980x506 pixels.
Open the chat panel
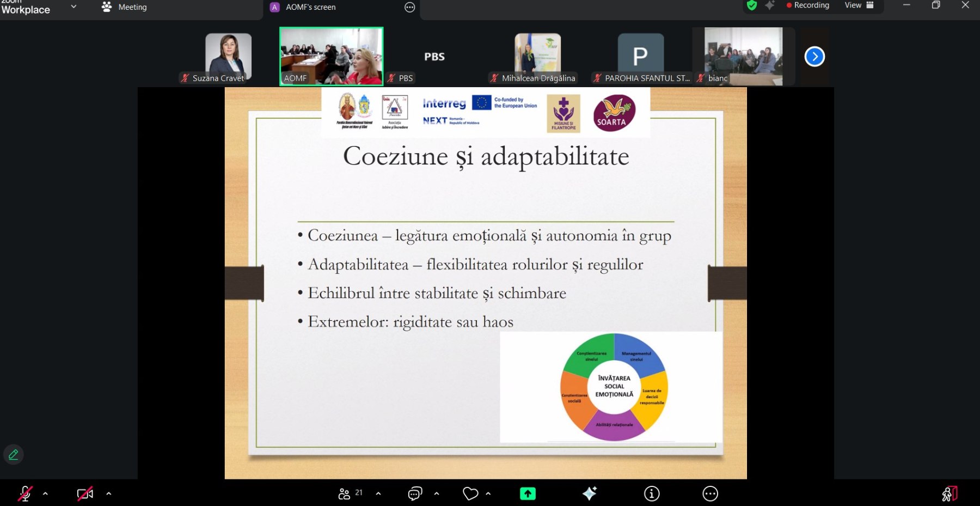tap(415, 493)
